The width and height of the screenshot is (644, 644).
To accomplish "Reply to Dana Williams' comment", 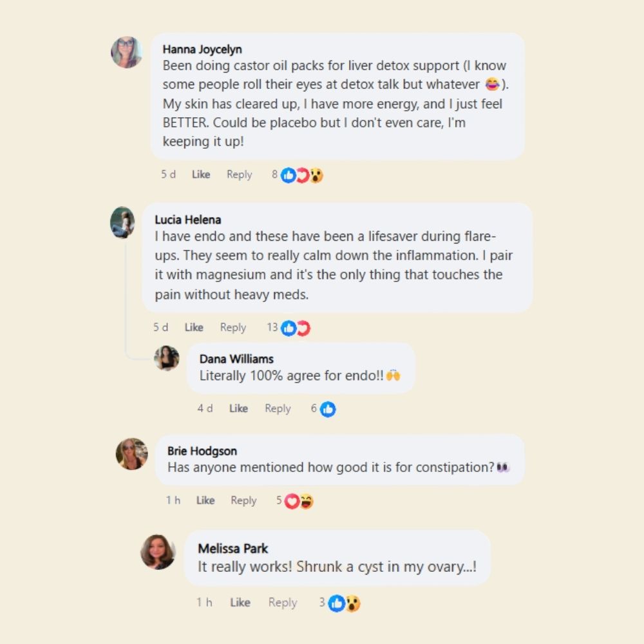I will pos(278,408).
